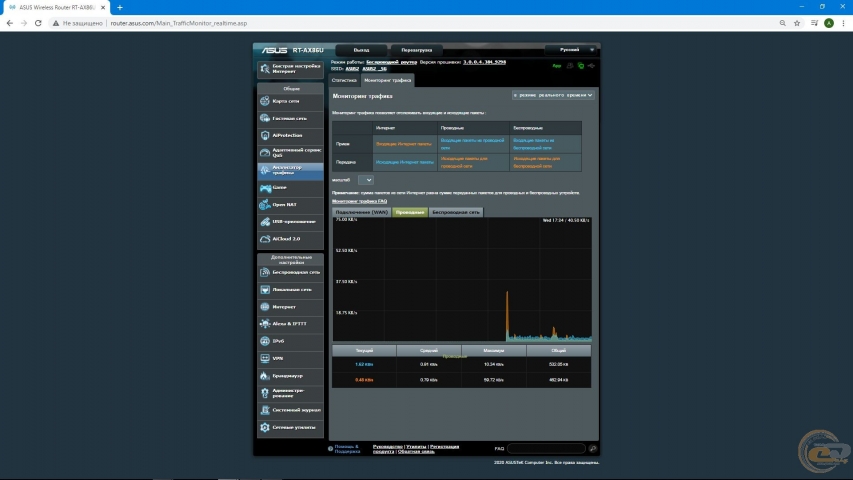Reload the page in browser
853x480 pixels.
38,23
